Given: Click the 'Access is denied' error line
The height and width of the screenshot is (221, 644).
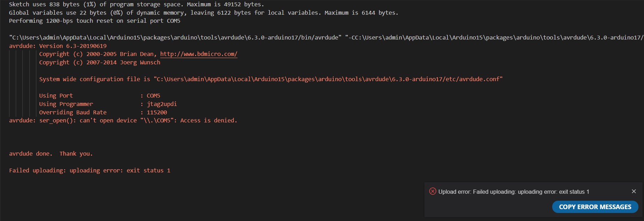Looking at the screenshot, I should click(x=123, y=120).
